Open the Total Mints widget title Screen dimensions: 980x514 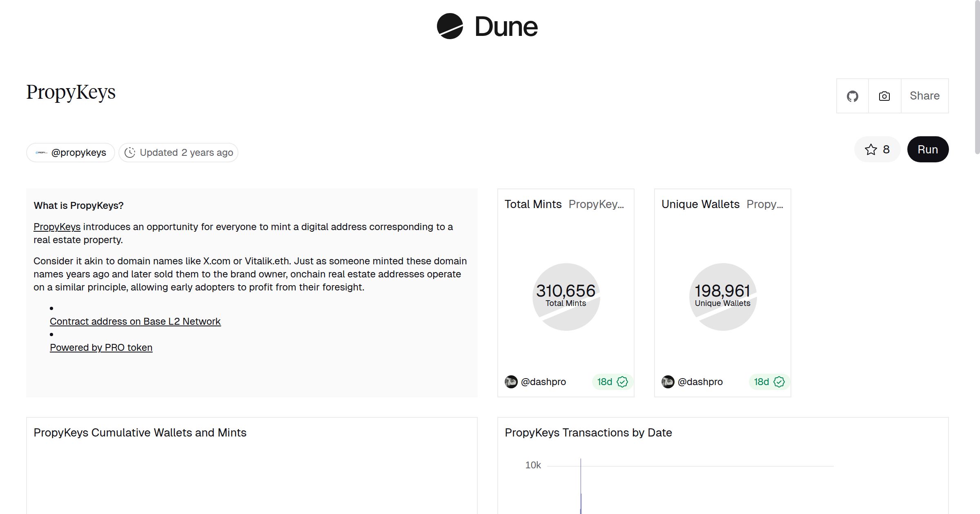[533, 204]
